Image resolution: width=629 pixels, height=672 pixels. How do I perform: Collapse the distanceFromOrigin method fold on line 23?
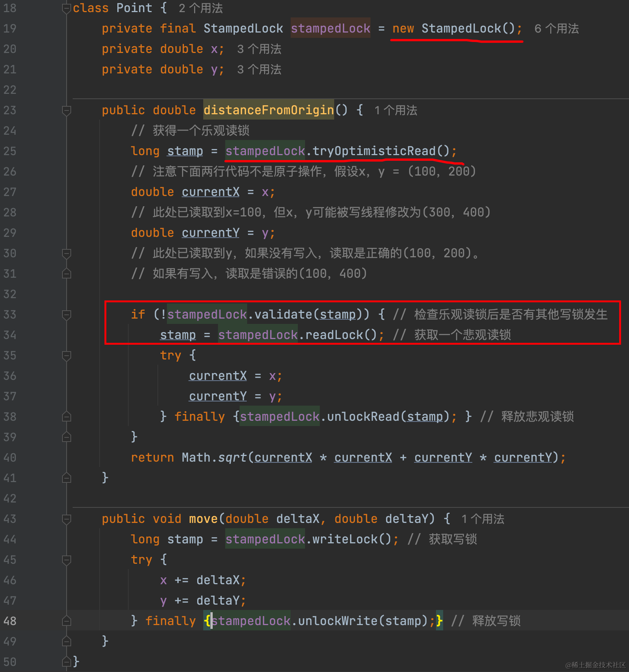point(67,110)
